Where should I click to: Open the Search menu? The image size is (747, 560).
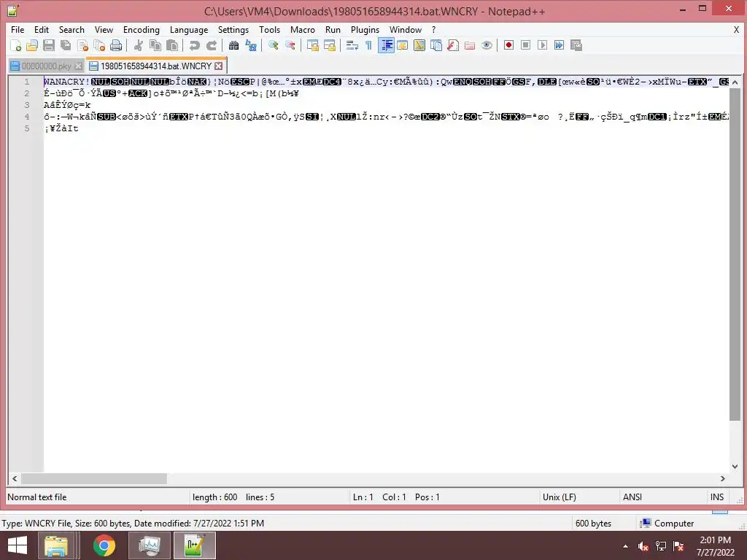(x=71, y=29)
